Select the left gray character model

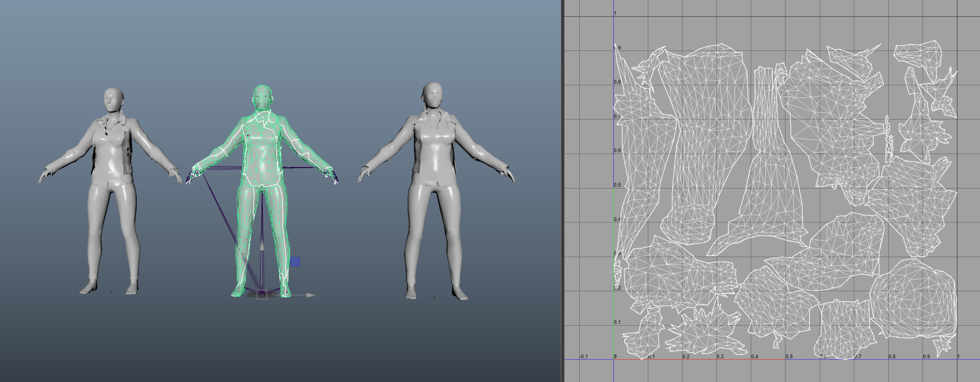click(110, 191)
